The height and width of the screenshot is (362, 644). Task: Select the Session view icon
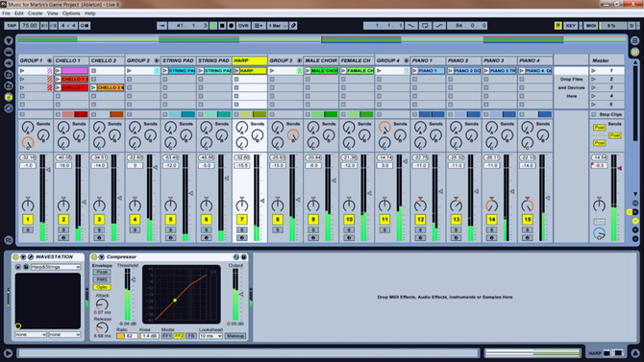[635, 52]
